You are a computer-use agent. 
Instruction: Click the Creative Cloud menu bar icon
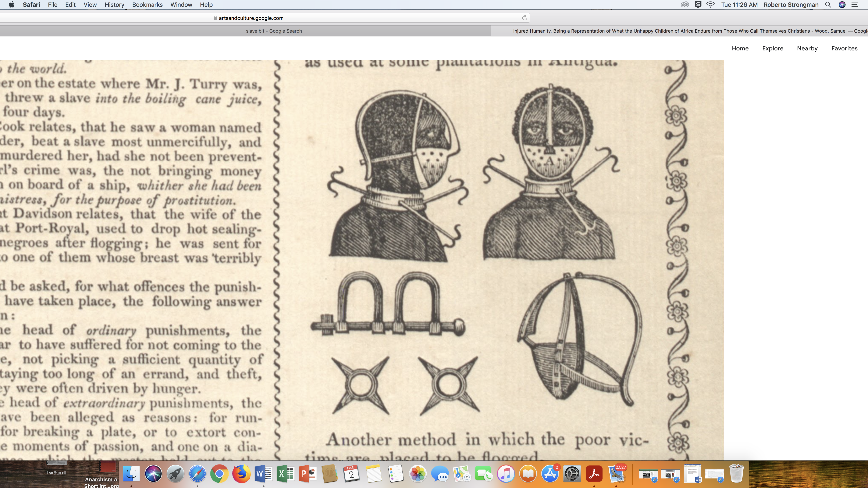pos(685,5)
